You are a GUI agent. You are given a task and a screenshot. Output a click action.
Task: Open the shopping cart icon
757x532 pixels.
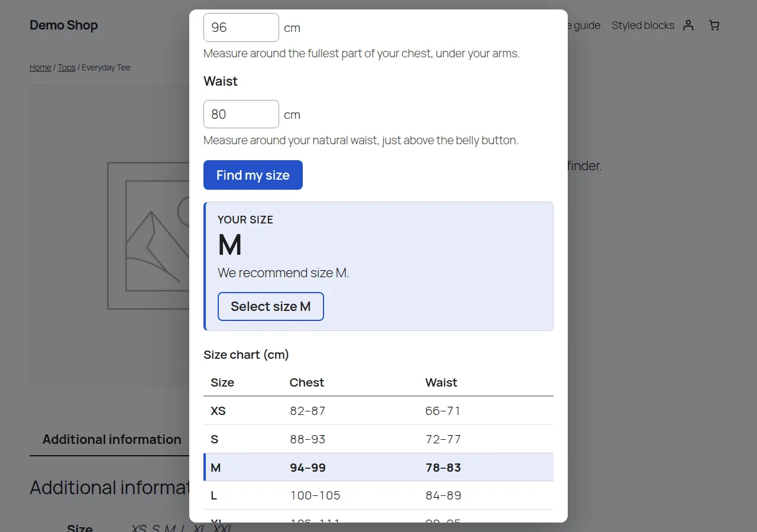[x=714, y=25]
